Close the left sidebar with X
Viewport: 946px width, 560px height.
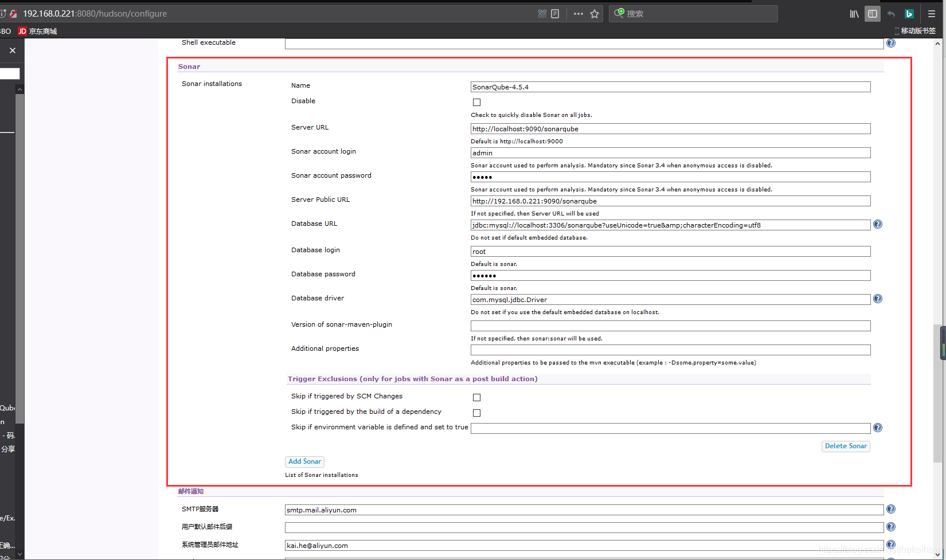[13, 50]
